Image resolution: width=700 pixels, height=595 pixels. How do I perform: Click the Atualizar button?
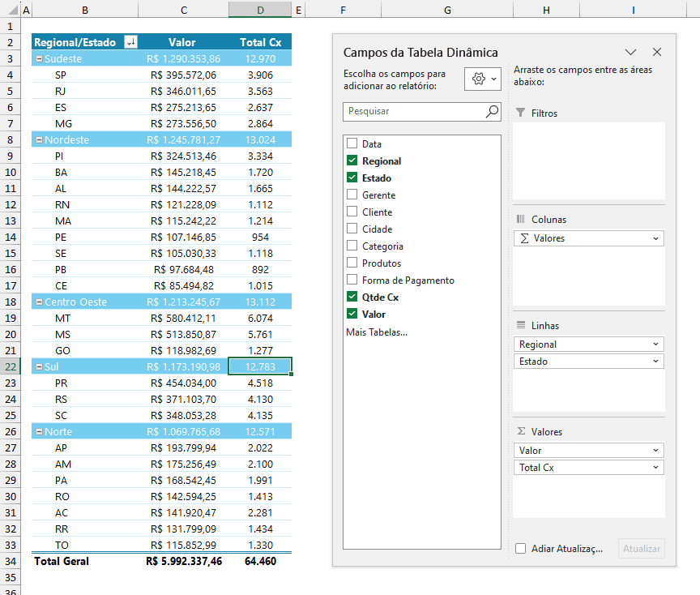point(642,549)
